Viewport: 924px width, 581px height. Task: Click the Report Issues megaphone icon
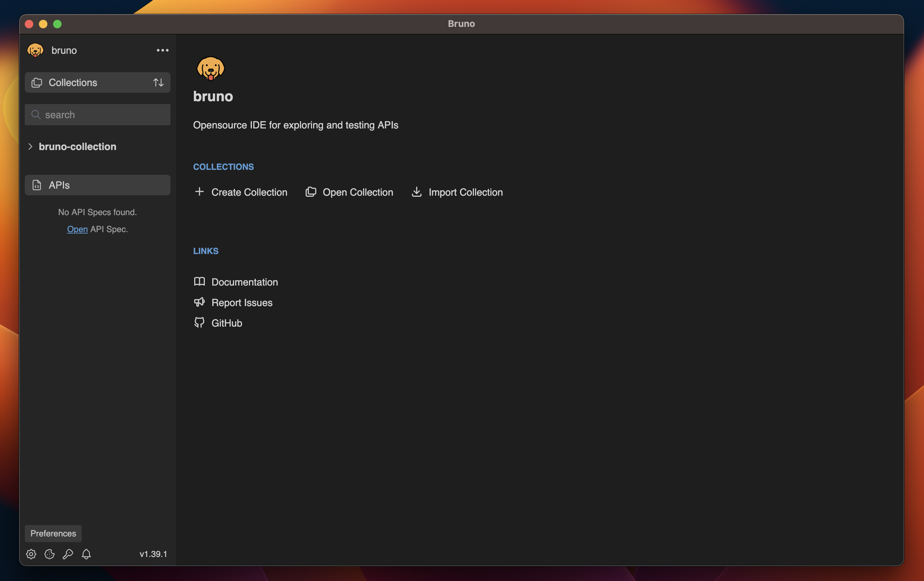click(199, 303)
